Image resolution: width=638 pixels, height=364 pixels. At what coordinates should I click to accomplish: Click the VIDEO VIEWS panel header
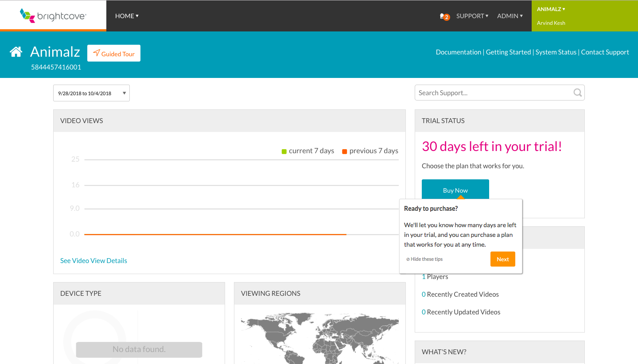point(230,120)
